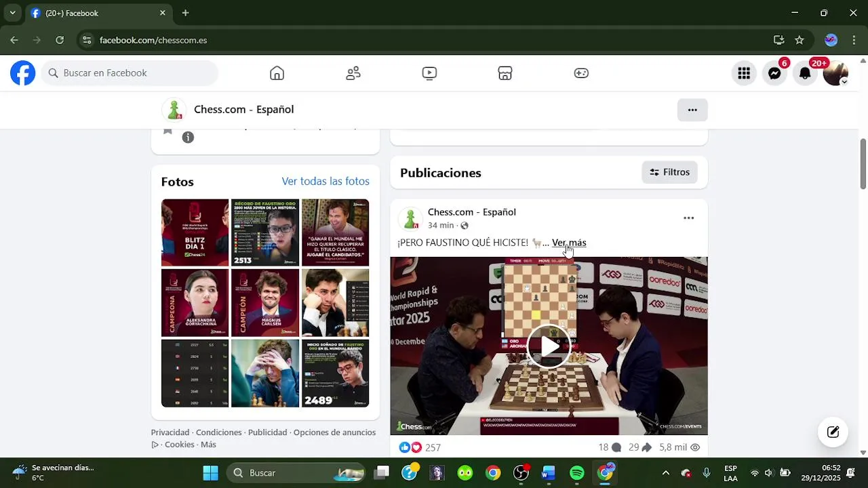Open Video (Watch) icon
868x488 pixels.
pos(429,73)
